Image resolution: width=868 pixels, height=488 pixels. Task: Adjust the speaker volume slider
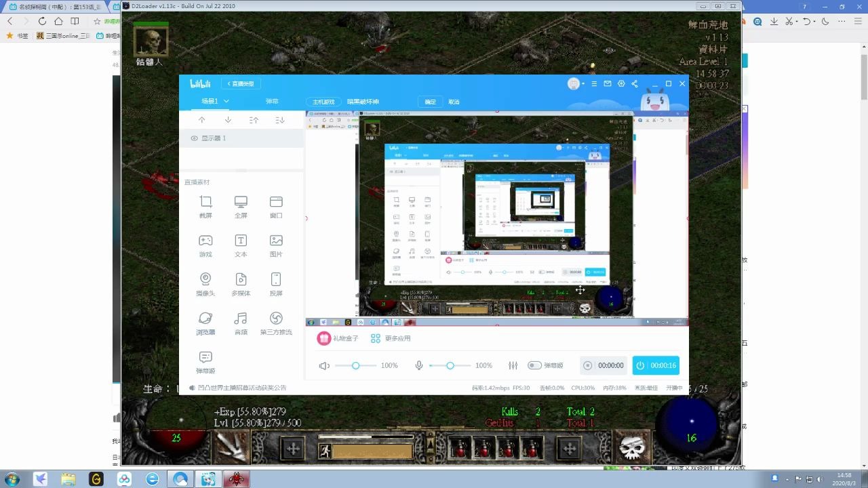[x=355, y=365]
